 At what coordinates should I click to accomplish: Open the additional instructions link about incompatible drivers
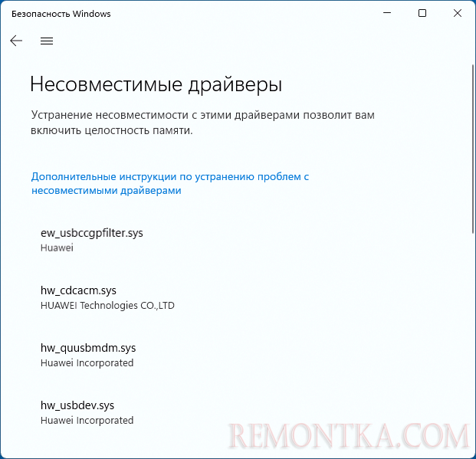(x=170, y=183)
